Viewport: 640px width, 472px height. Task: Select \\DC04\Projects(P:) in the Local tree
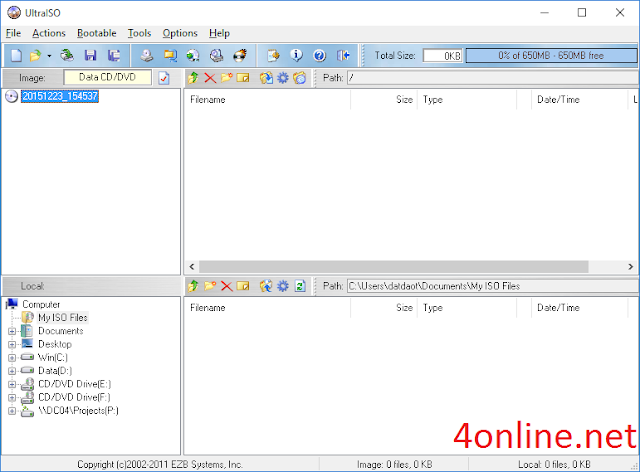[x=78, y=411]
